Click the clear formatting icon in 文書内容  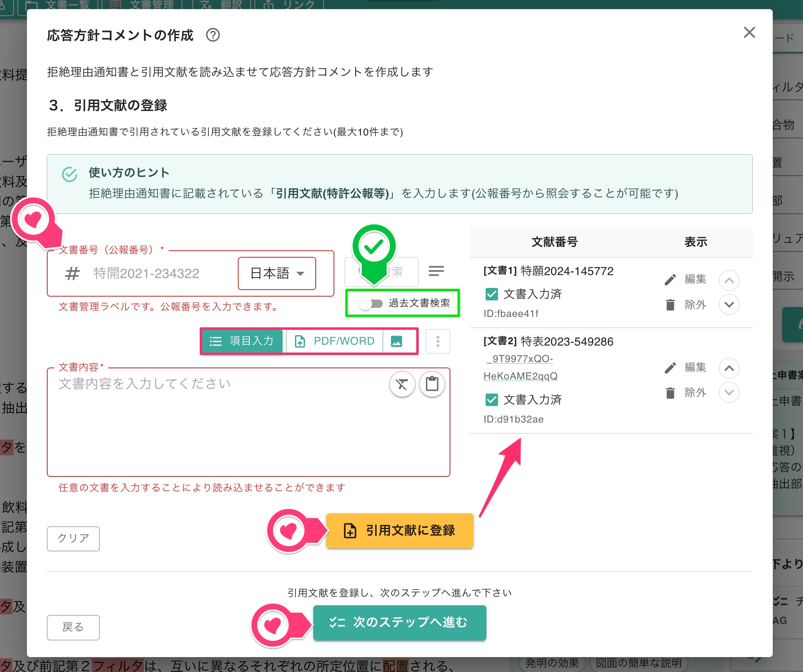click(x=402, y=384)
